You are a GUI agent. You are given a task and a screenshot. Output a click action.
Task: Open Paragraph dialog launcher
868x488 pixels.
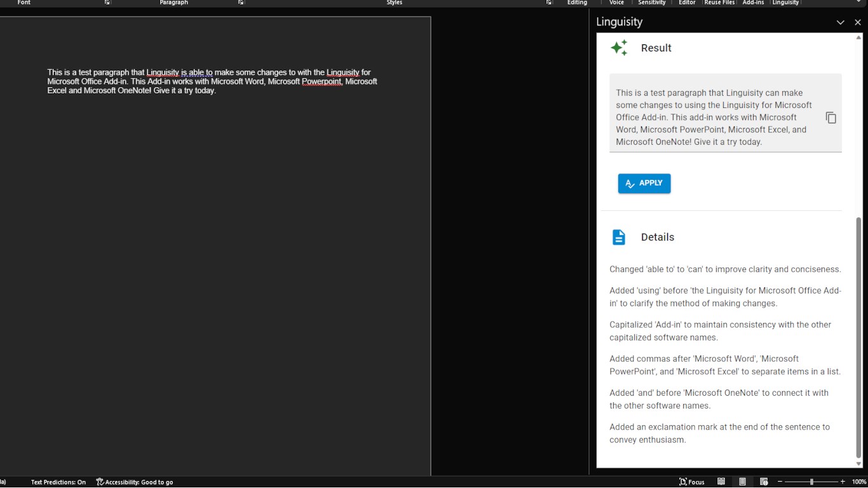click(x=241, y=3)
